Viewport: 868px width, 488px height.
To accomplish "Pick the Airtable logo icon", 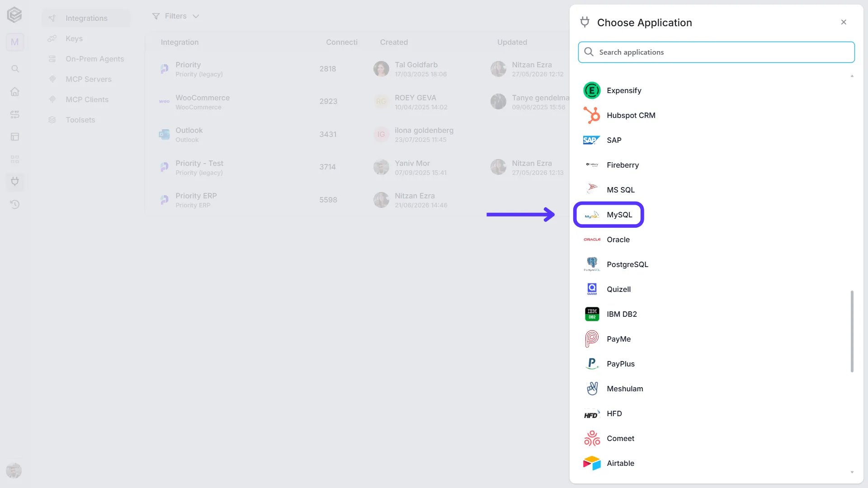I will click(592, 463).
